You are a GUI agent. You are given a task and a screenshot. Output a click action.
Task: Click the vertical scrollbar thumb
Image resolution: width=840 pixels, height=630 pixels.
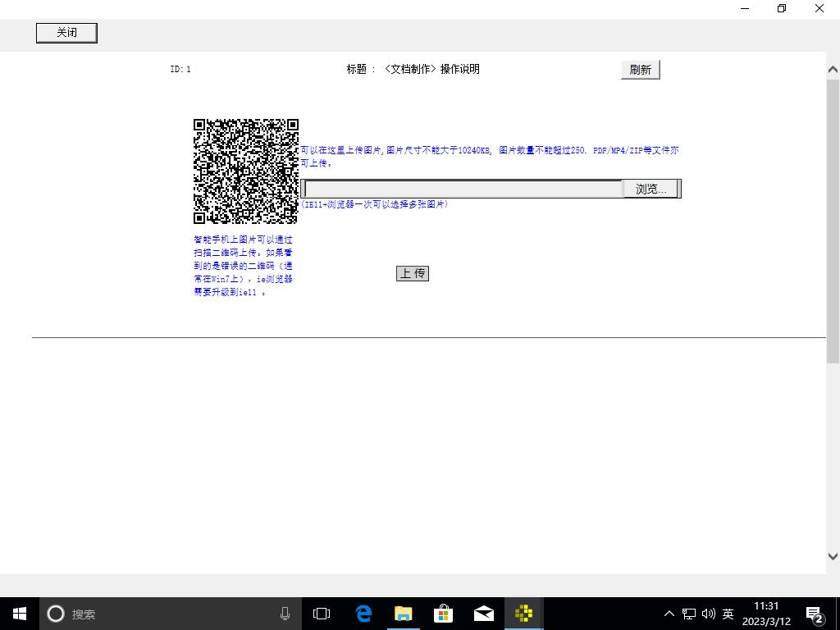pos(833,221)
